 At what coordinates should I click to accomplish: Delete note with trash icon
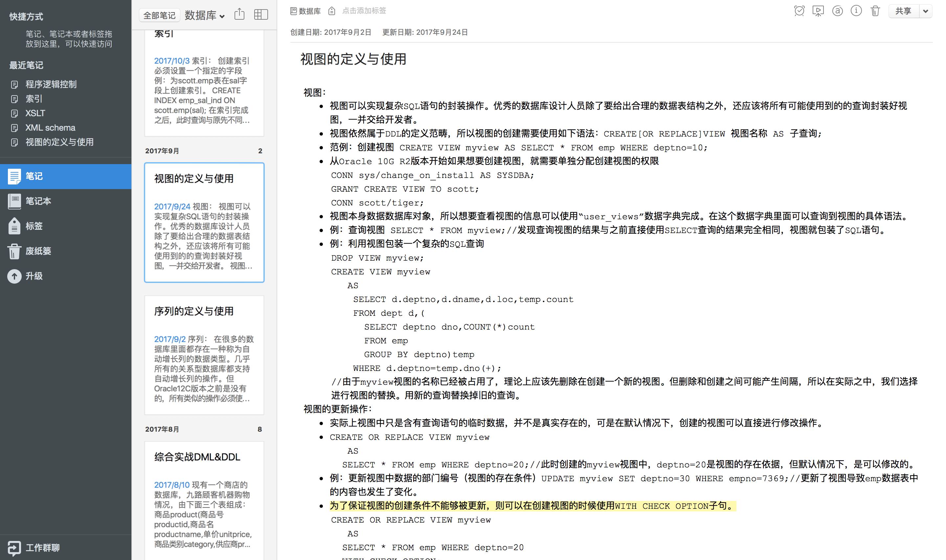coord(875,11)
